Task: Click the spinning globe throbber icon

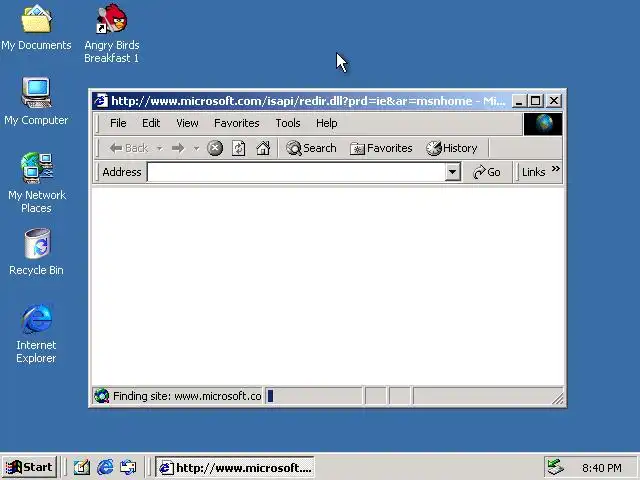Action: click(x=543, y=124)
